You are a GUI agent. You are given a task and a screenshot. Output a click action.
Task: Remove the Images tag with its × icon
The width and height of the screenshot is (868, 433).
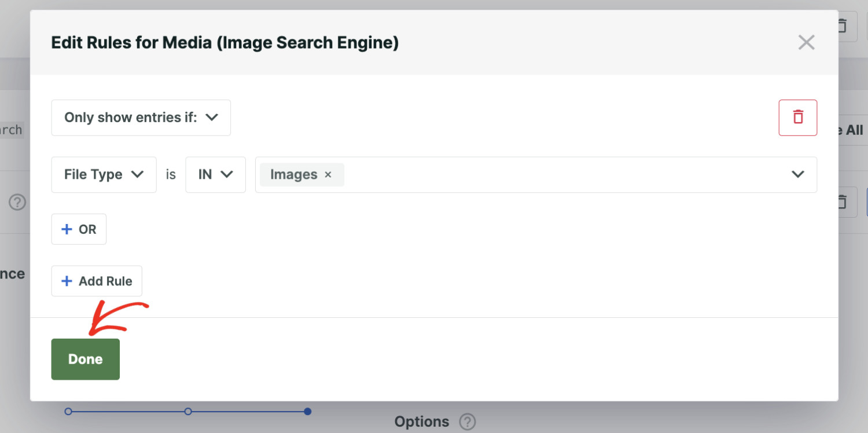click(328, 174)
